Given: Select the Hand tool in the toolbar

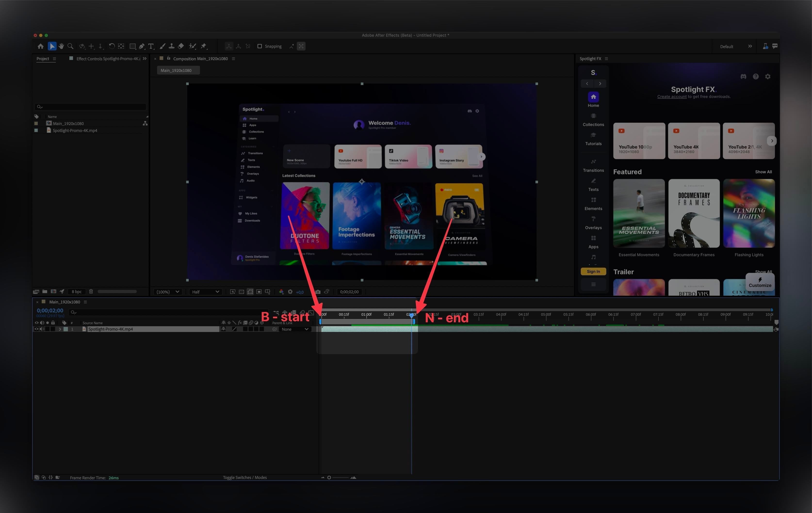Looking at the screenshot, I should [61, 46].
